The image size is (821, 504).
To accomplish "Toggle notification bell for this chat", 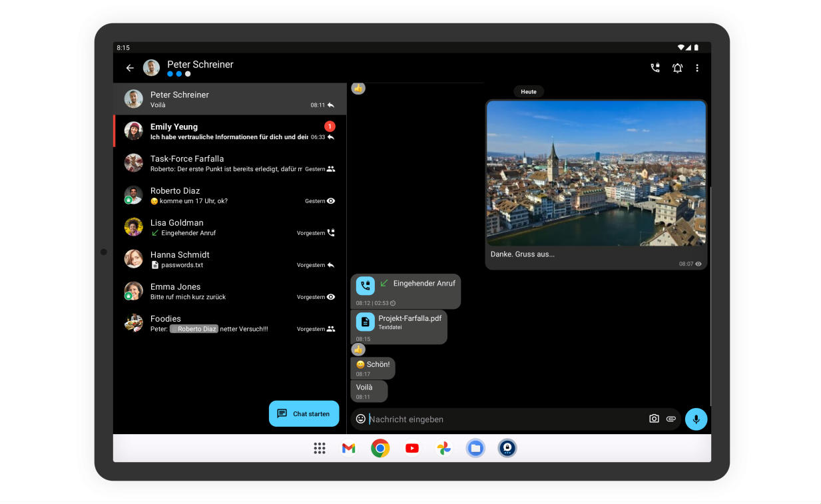I will coord(677,68).
